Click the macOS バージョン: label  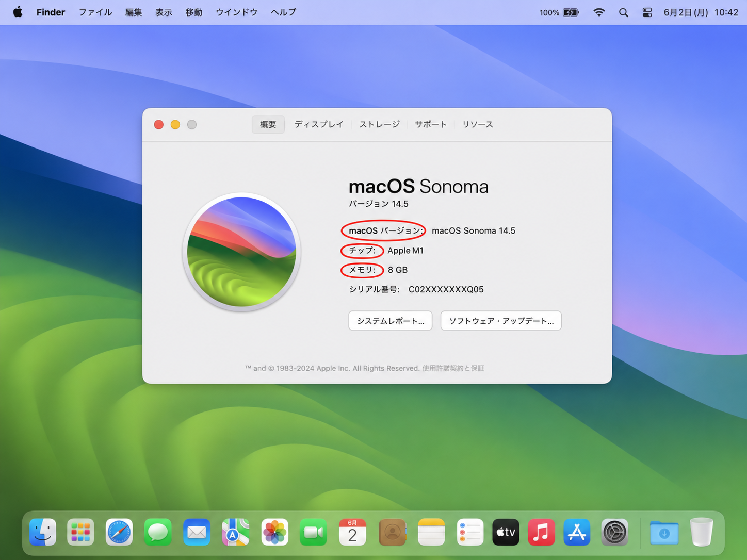pos(386,230)
